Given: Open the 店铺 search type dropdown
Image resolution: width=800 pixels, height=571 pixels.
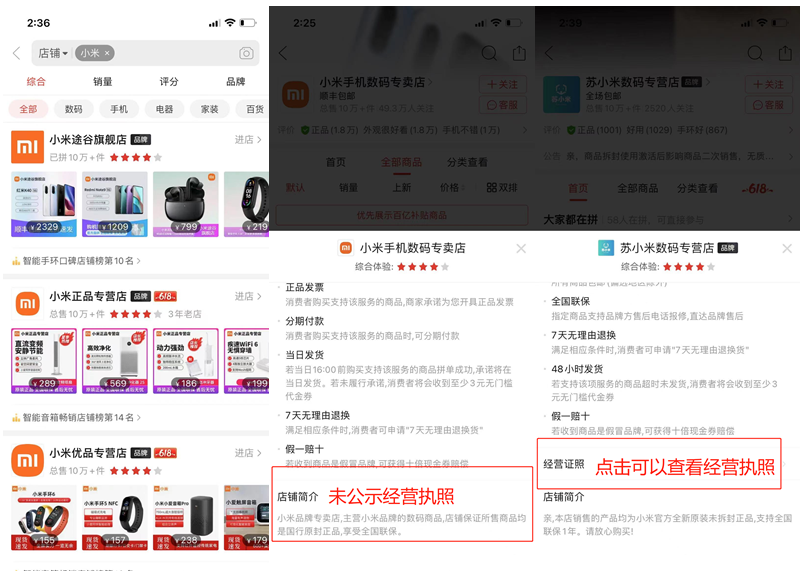Looking at the screenshot, I should click(53, 53).
